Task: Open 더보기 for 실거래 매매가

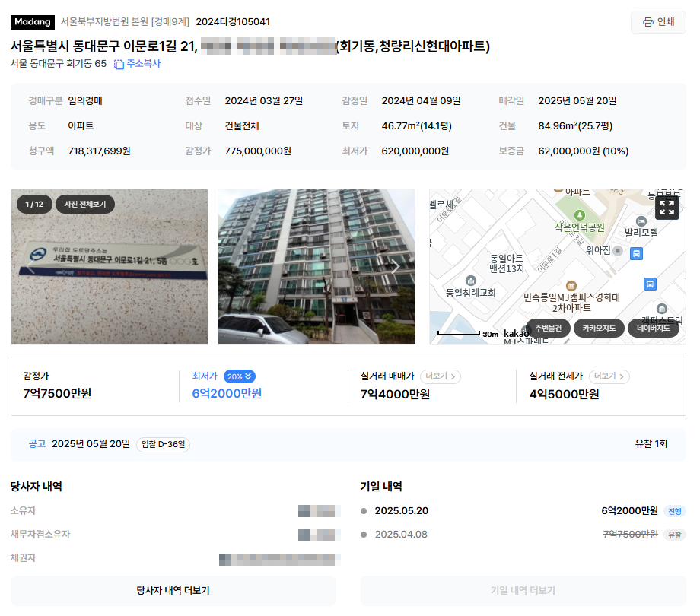Action: [441, 376]
